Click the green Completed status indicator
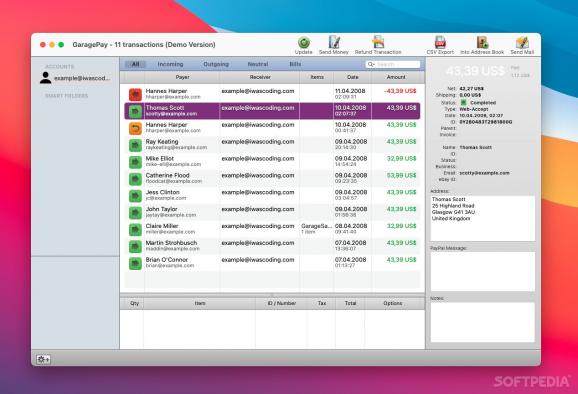 pyautogui.click(x=463, y=102)
